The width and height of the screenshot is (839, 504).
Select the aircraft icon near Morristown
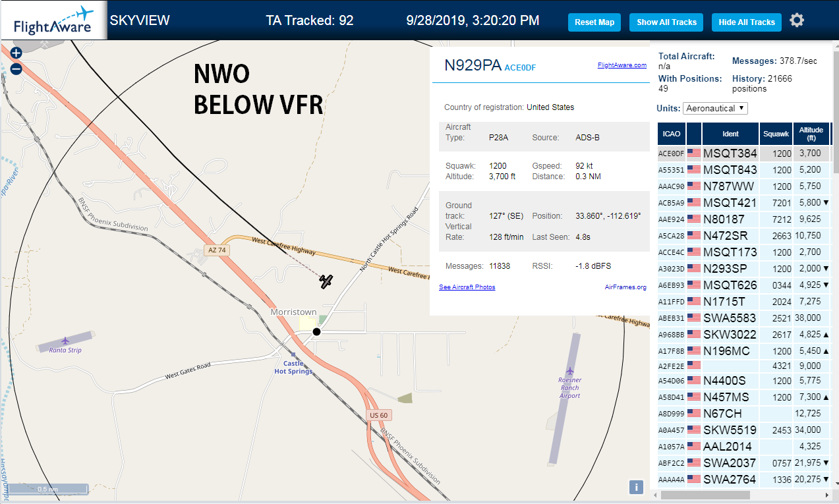[326, 281]
